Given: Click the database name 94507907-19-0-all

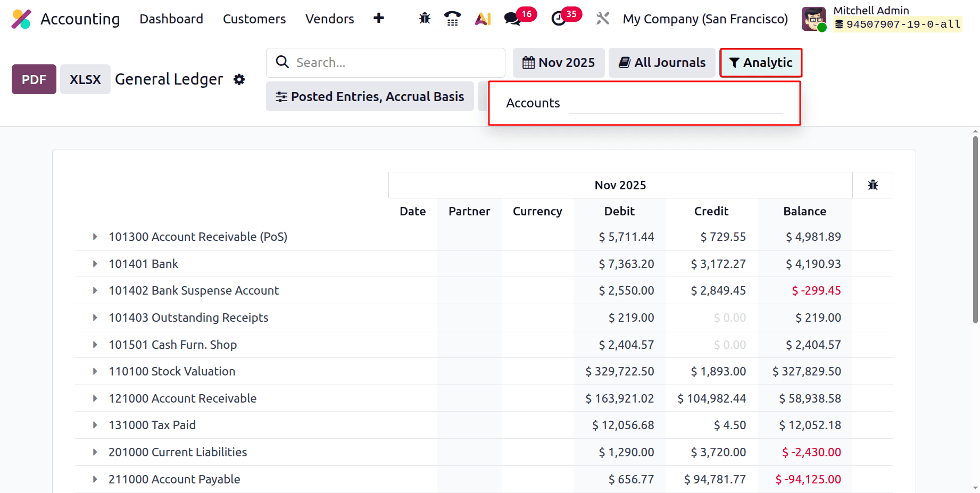Looking at the screenshot, I should click(903, 24).
